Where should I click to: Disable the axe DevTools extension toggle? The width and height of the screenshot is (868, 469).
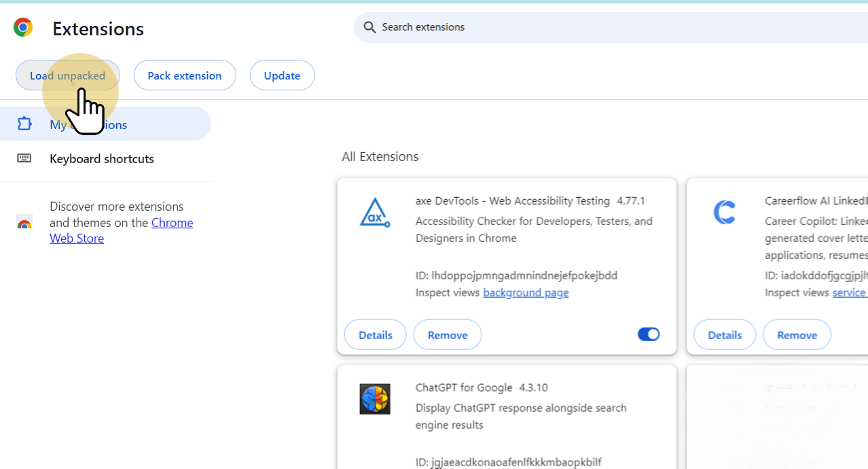649,334
